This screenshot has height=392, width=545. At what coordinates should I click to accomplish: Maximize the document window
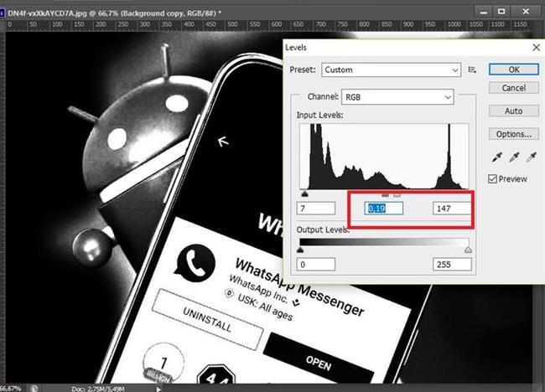pos(501,12)
